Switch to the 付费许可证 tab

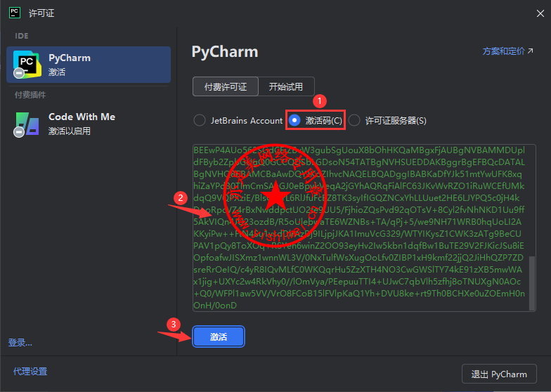(226, 86)
